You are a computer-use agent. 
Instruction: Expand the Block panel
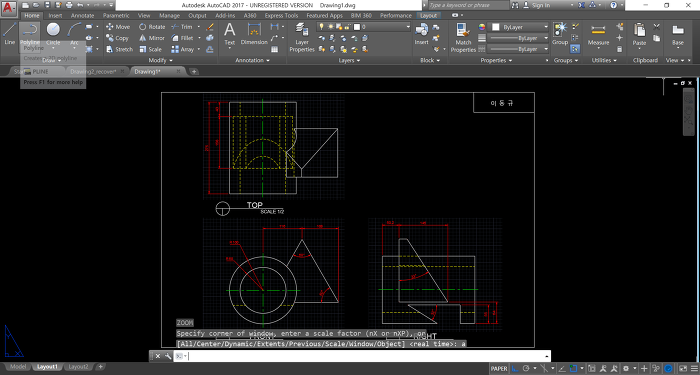click(x=430, y=60)
